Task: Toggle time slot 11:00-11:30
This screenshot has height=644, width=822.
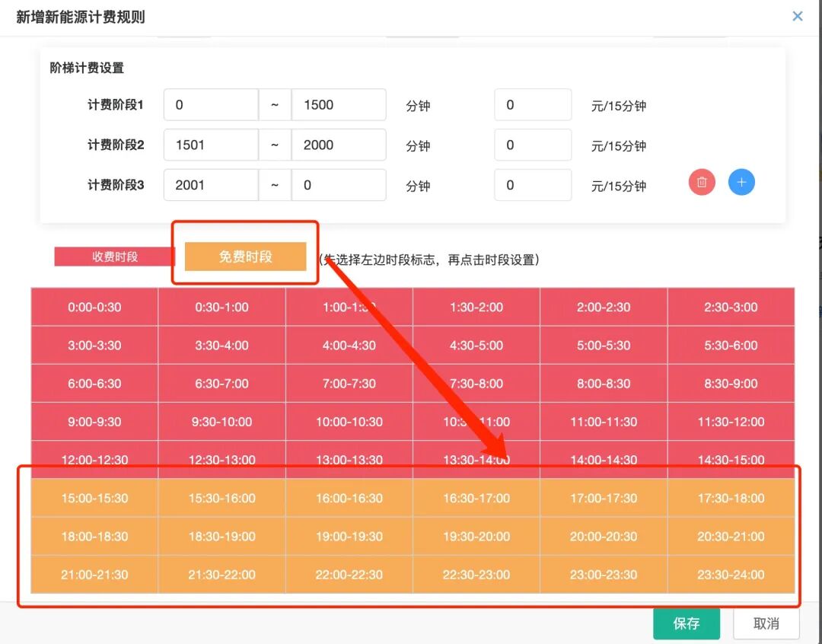Action: coord(604,422)
